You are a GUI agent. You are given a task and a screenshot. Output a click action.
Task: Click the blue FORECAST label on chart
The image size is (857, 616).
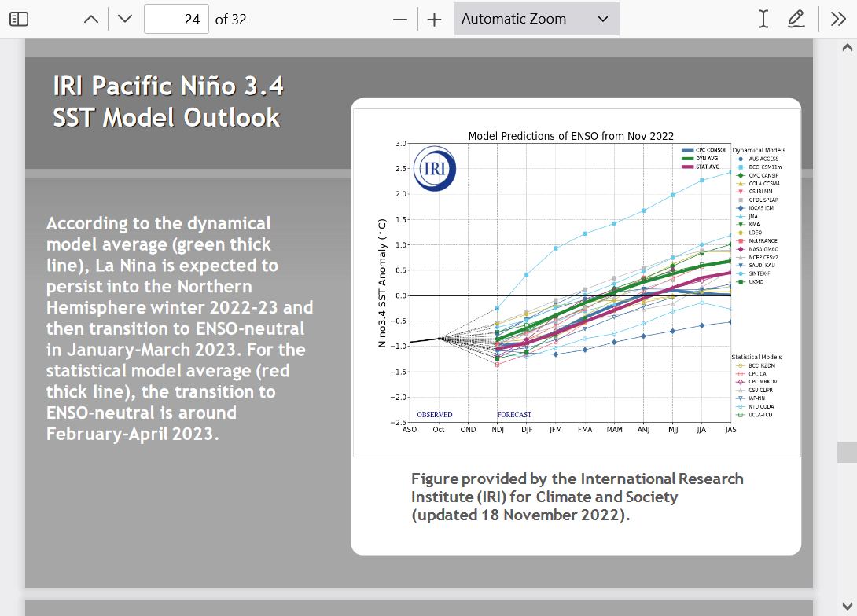pos(514,414)
